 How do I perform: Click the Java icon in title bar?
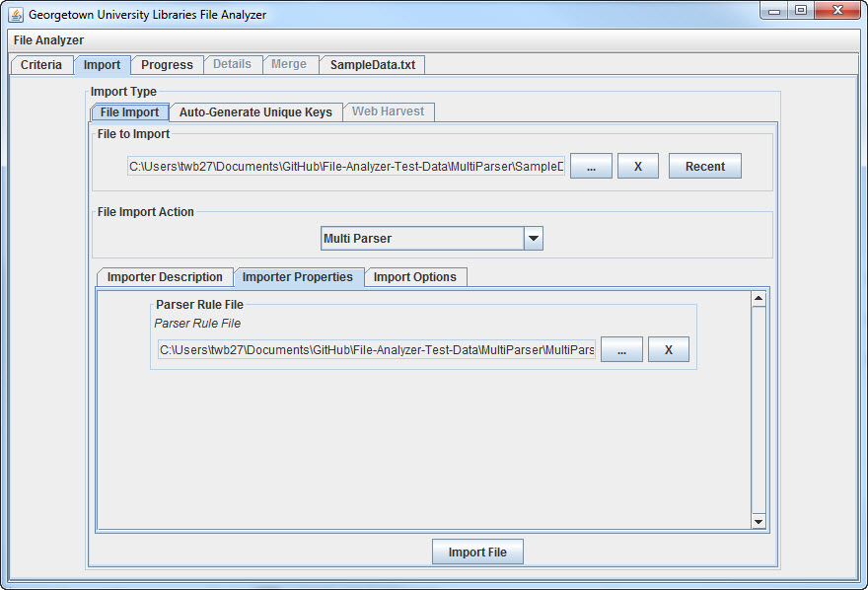[16, 15]
